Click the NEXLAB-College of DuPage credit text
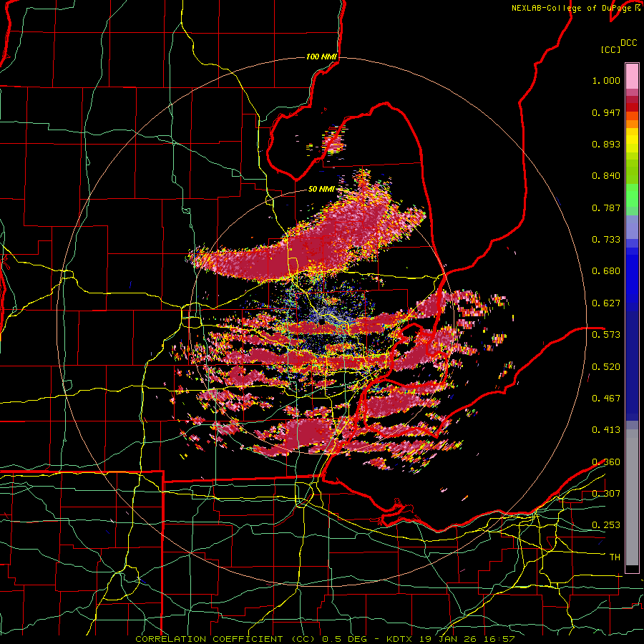Viewport: 644px width, 644px height. pos(572,8)
